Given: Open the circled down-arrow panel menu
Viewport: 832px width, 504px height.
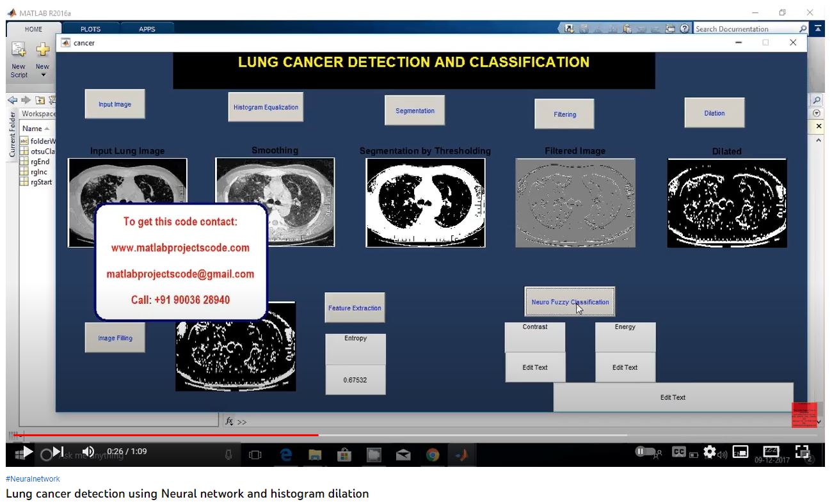Looking at the screenshot, I should tap(817, 113).
